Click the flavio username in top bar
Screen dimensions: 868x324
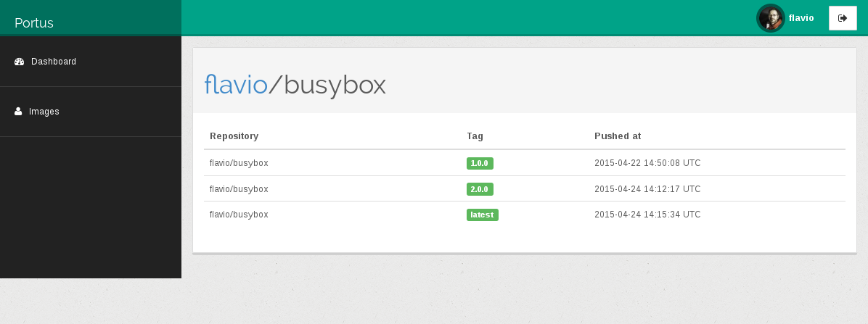click(x=801, y=18)
